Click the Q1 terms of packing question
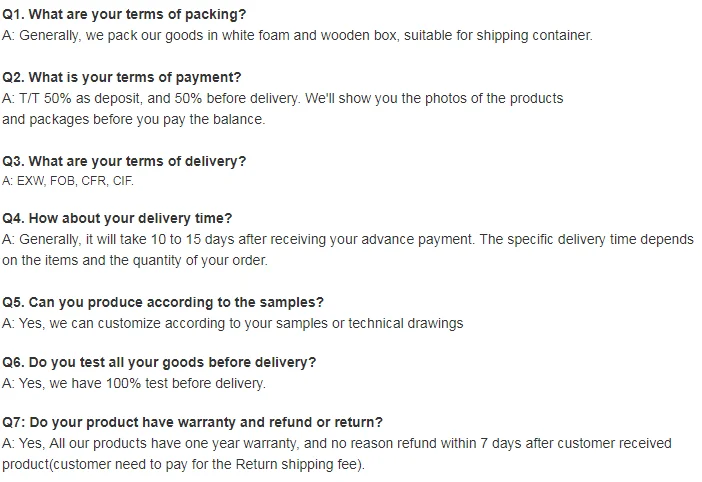Image resolution: width=702 pixels, height=482 pixels. pyautogui.click(x=124, y=15)
